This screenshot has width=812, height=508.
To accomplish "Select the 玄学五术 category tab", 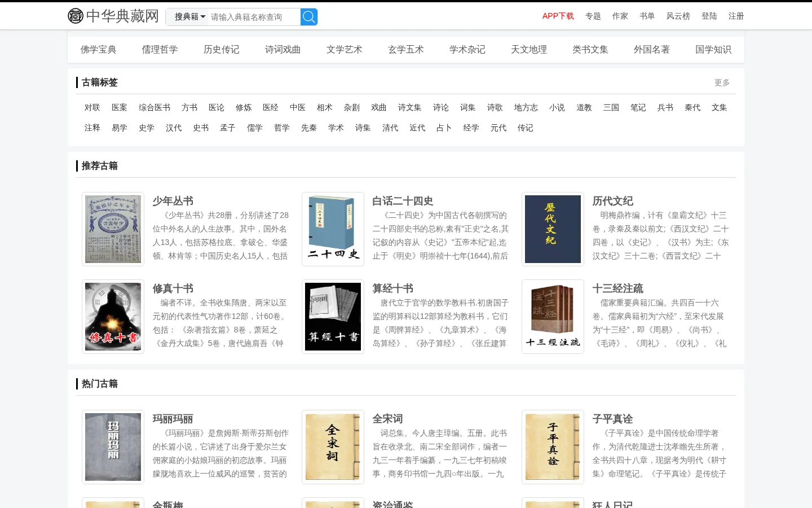I will [406, 50].
